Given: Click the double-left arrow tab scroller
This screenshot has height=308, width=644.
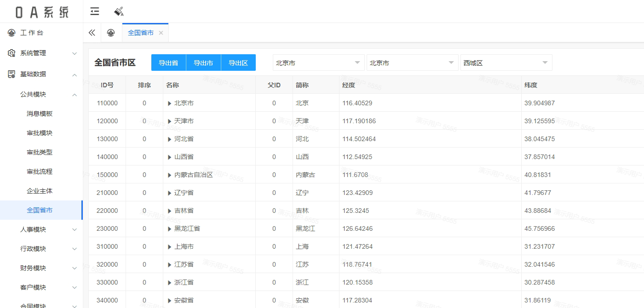Looking at the screenshot, I should click(92, 33).
